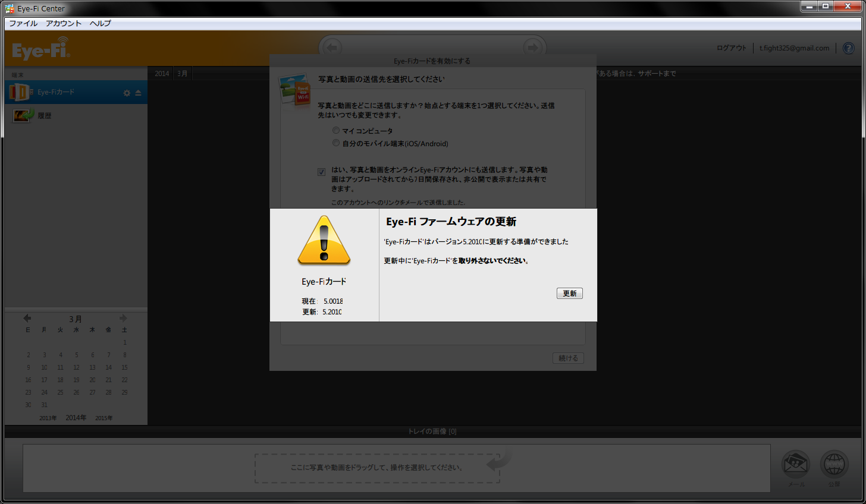The height and width of the screenshot is (504, 866).
Task: Click the tray drop area for photos
Action: pos(377,468)
